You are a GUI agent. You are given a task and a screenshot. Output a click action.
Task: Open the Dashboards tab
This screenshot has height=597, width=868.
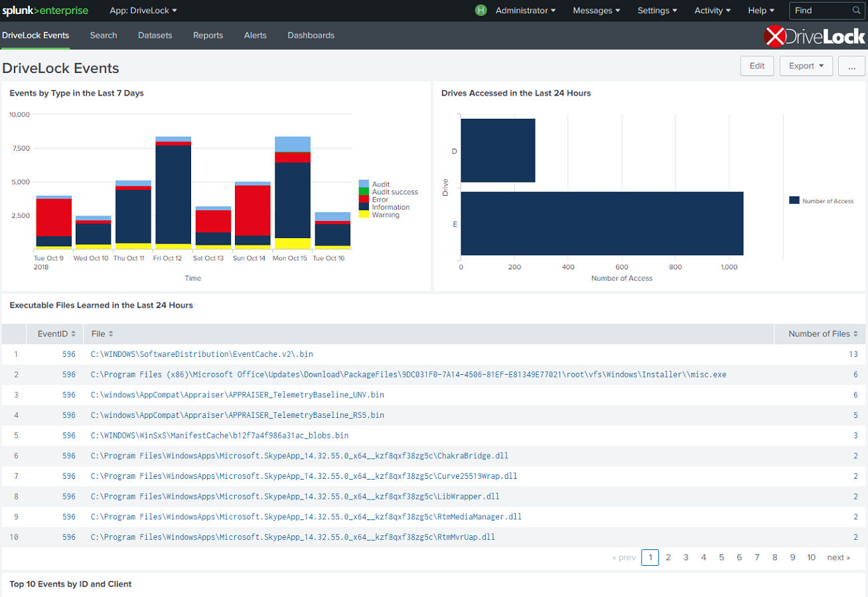click(311, 35)
